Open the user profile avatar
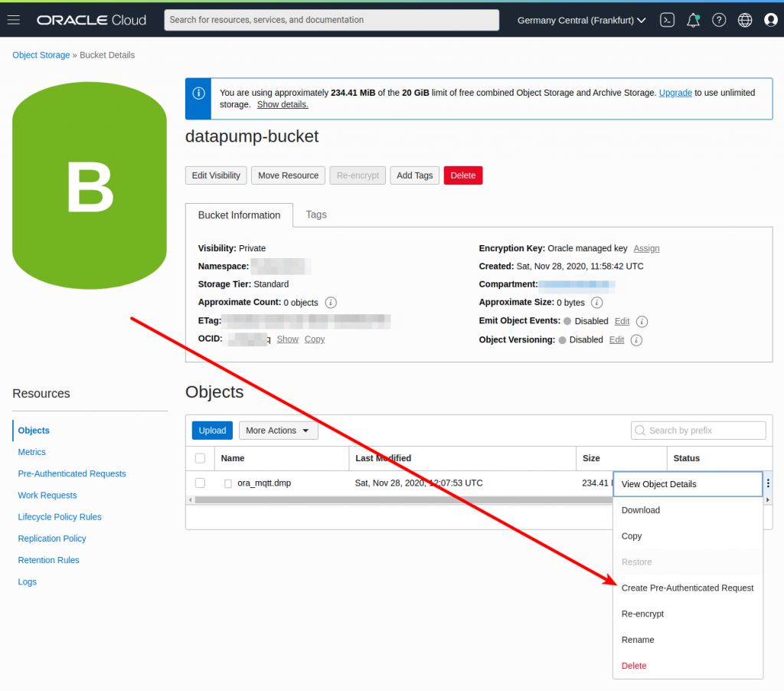This screenshot has height=691, width=784. tap(771, 20)
